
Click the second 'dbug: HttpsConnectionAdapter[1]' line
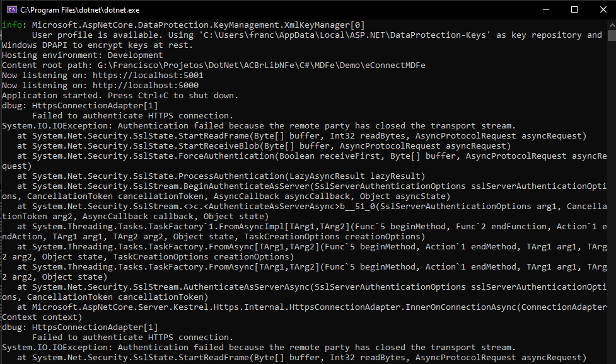(79, 327)
